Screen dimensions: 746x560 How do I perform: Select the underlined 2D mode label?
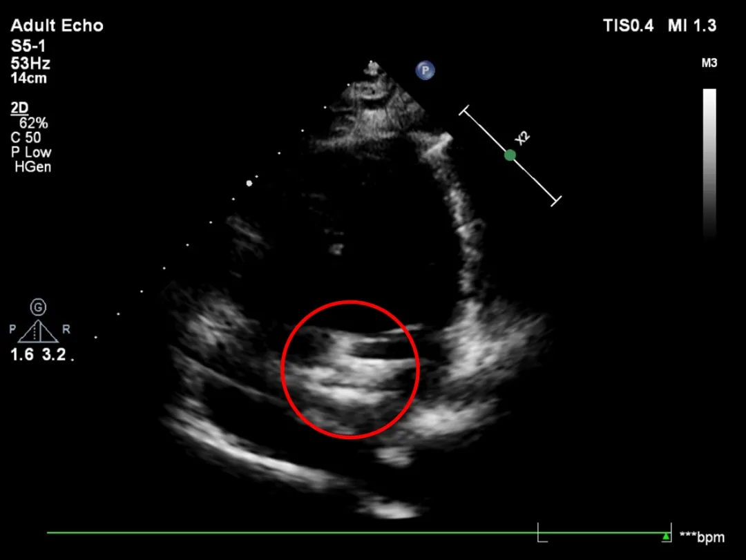pyautogui.click(x=19, y=108)
